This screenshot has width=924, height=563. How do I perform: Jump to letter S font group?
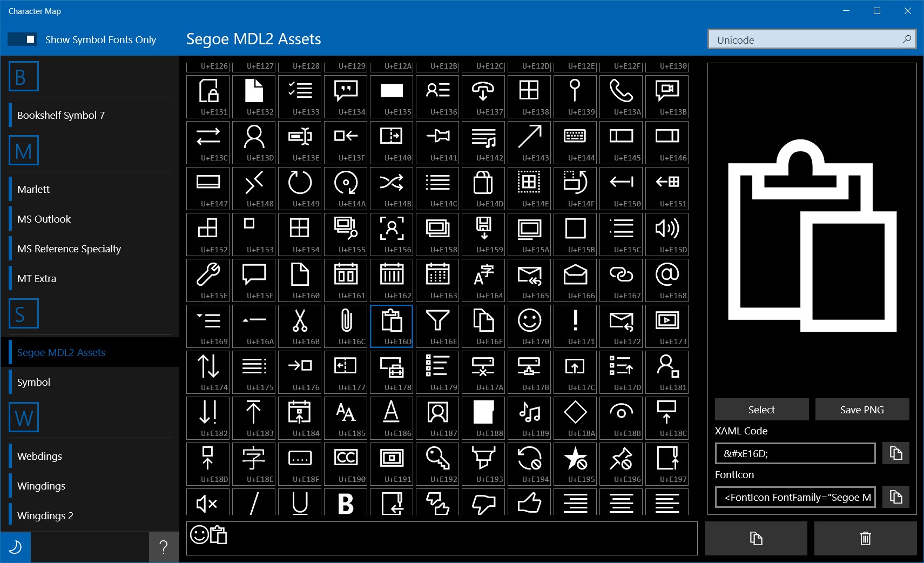pos(24,313)
